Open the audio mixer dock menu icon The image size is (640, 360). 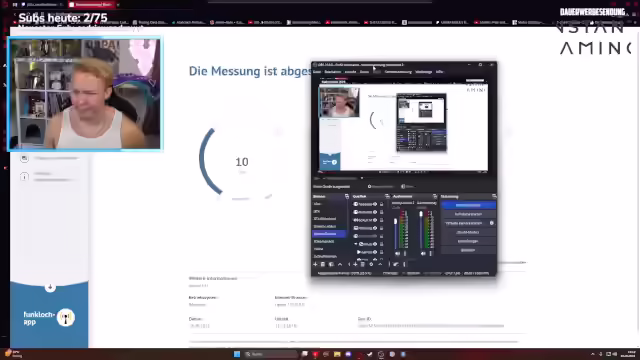pos(435,196)
